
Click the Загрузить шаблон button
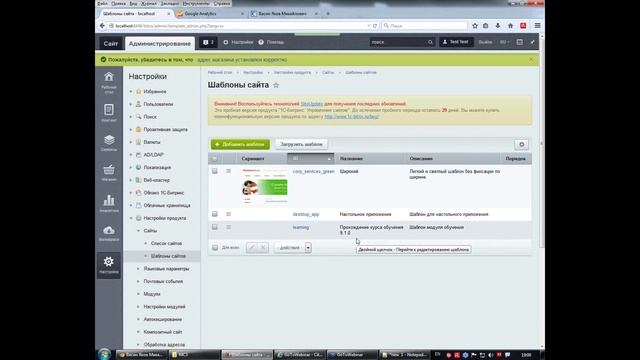point(301,144)
